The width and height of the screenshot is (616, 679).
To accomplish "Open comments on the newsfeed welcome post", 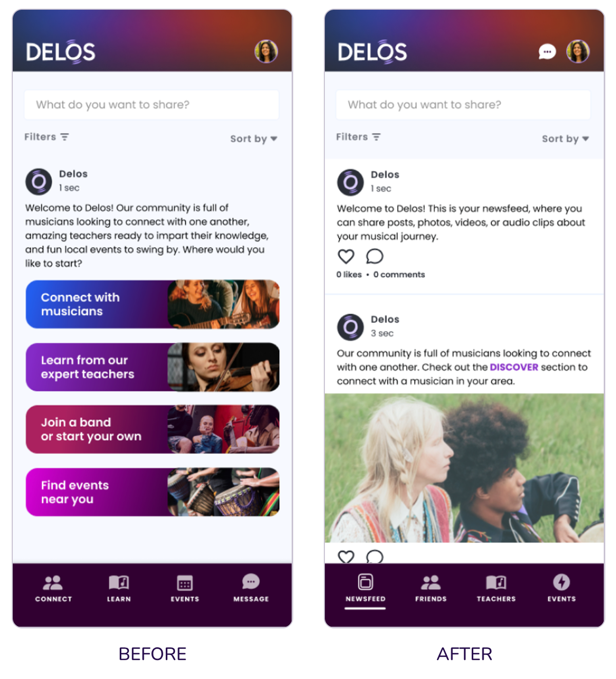I will [x=375, y=256].
